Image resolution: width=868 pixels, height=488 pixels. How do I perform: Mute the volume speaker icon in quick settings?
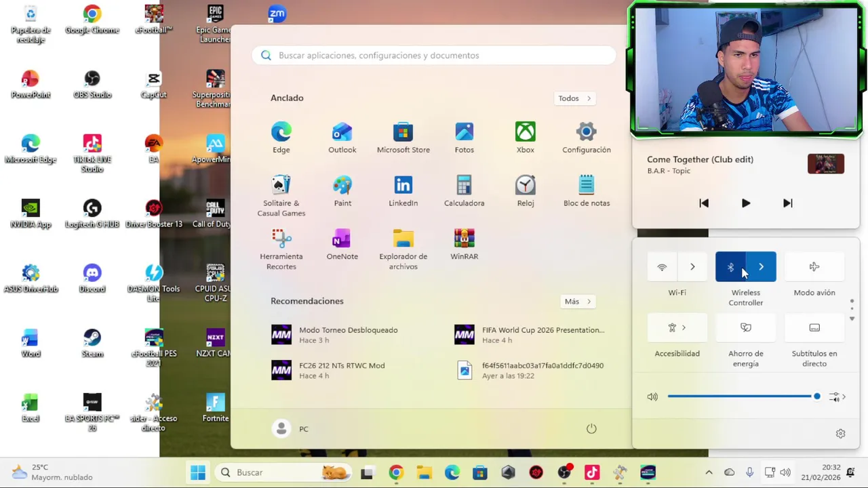coord(652,396)
